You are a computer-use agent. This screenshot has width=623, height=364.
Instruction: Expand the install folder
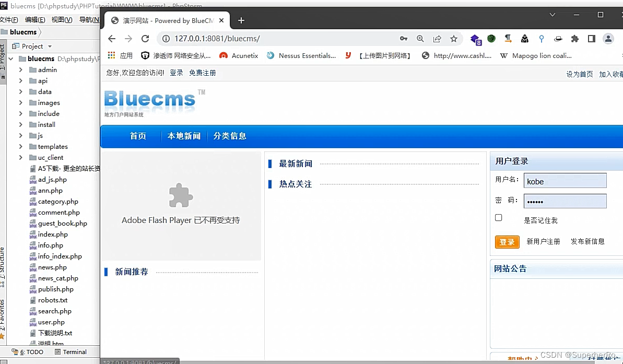pyautogui.click(x=21, y=124)
